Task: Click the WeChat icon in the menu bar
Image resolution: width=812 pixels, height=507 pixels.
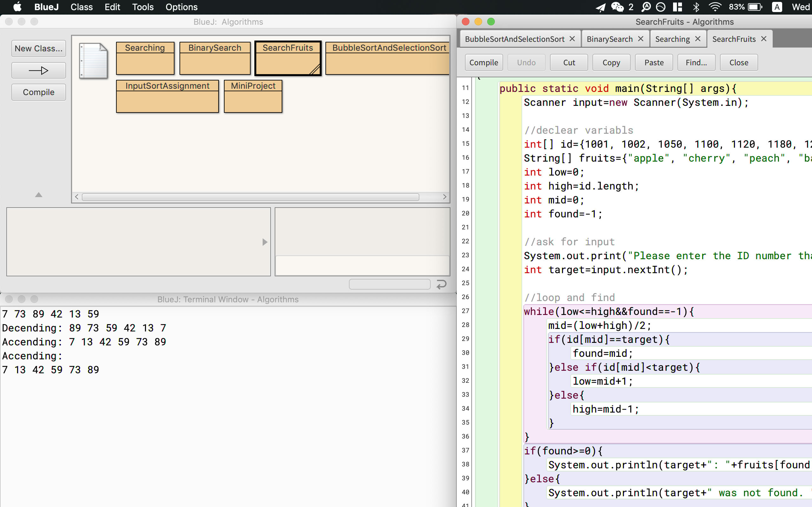Action: click(x=617, y=7)
